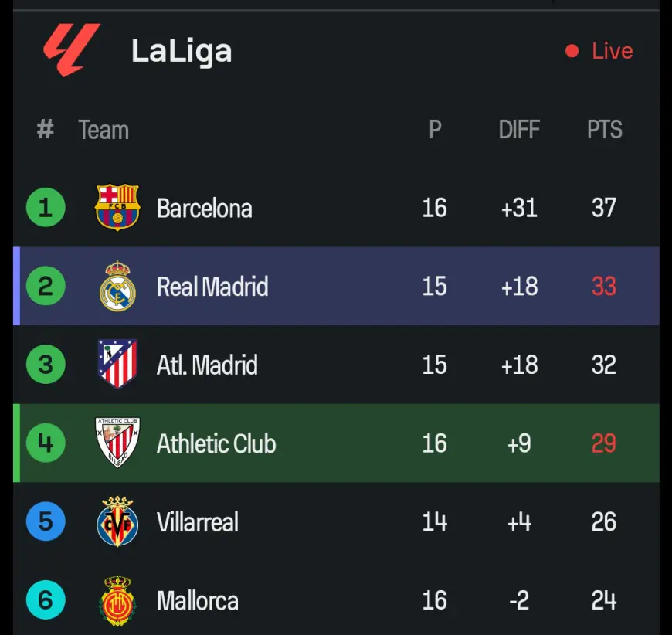Sort table by PTS column header
This screenshot has height=635, width=672.
(604, 130)
